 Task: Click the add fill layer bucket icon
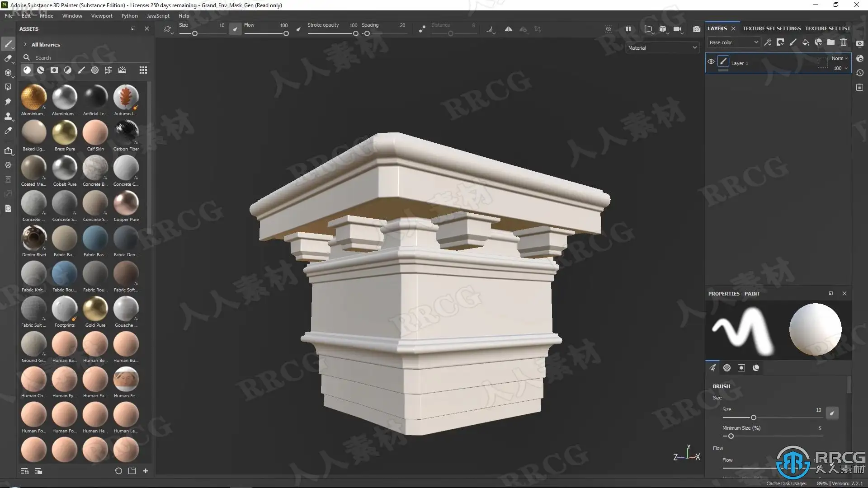click(x=806, y=42)
